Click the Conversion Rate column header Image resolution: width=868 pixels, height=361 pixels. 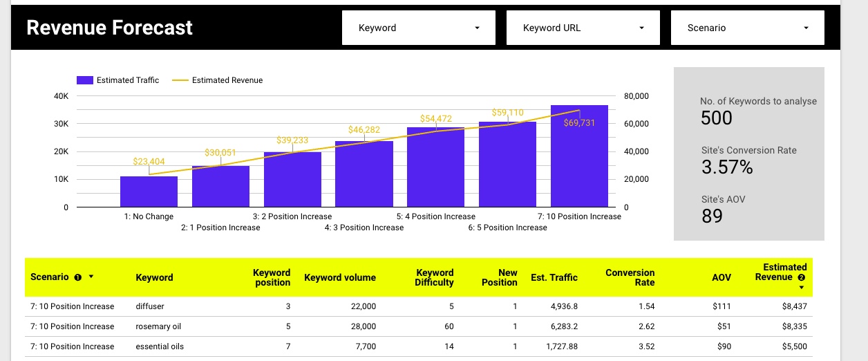(630, 277)
